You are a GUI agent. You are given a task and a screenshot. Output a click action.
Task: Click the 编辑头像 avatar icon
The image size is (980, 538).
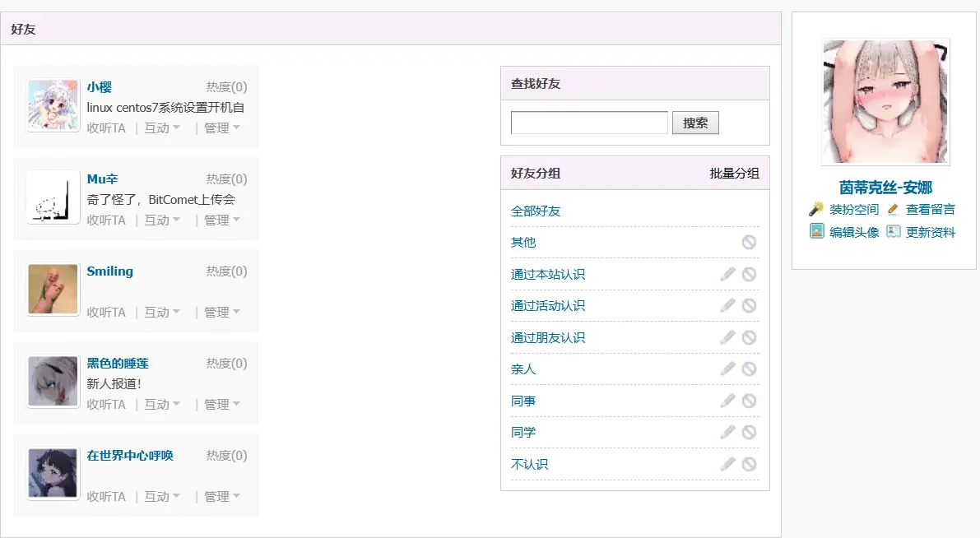click(x=816, y=231)
